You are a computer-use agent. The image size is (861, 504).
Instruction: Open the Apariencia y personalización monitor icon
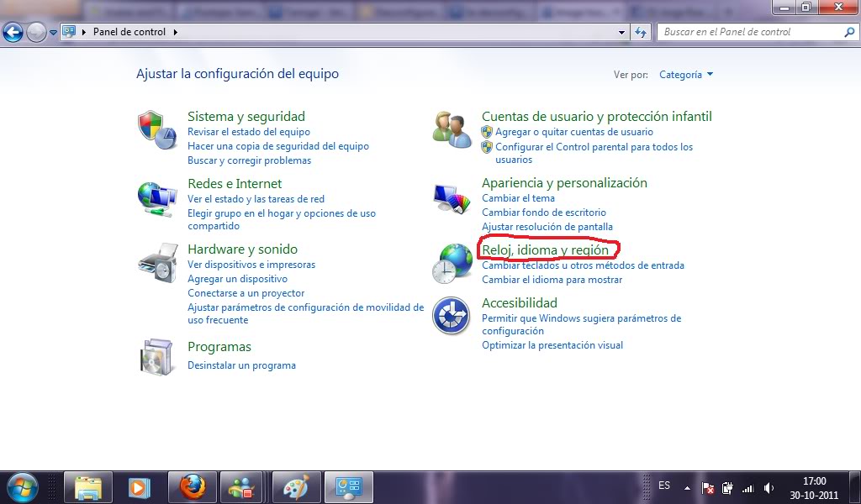point(452,198)
